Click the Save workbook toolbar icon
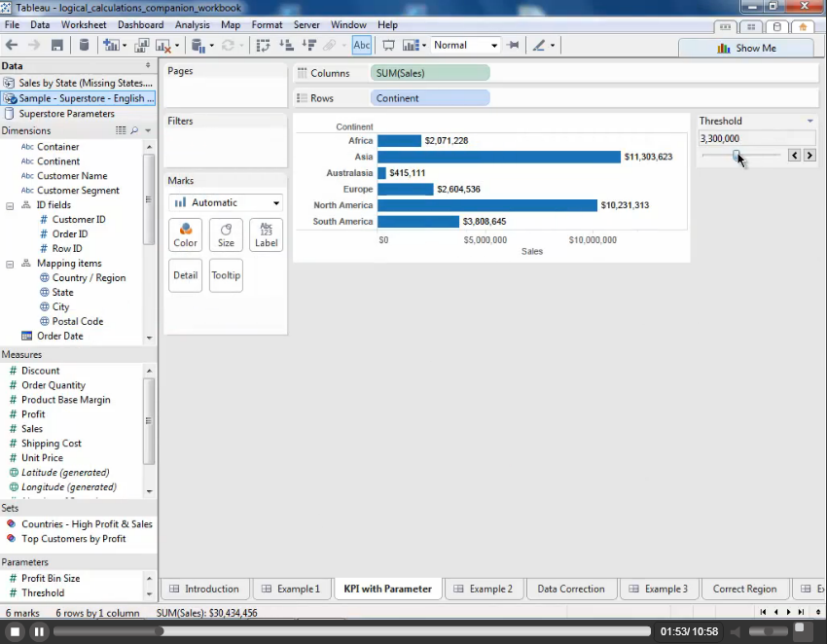Image resolution: width=827 pixels, height=644 pixels. pos(57,45)
